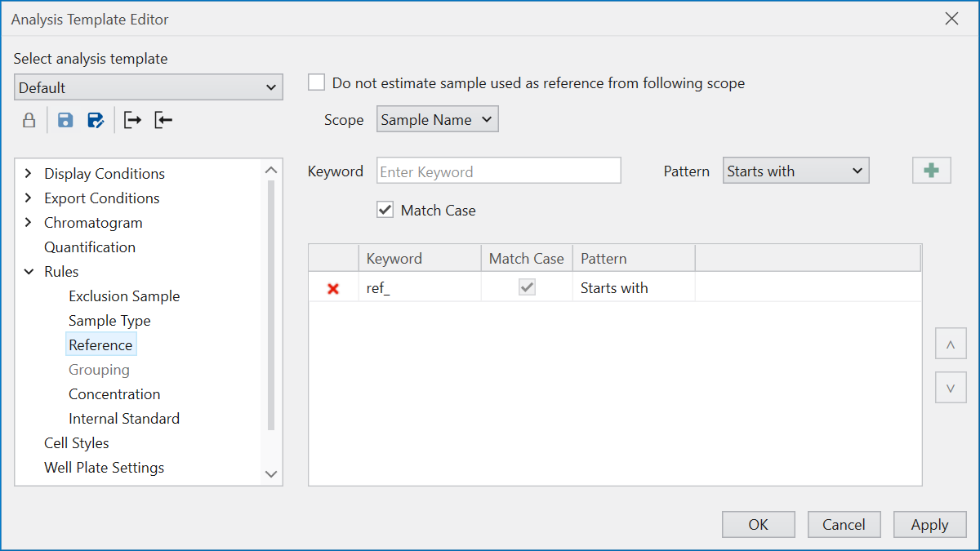Select Exclusion Sample in the tree
The image size is (980, 551).
click(124, 296)
